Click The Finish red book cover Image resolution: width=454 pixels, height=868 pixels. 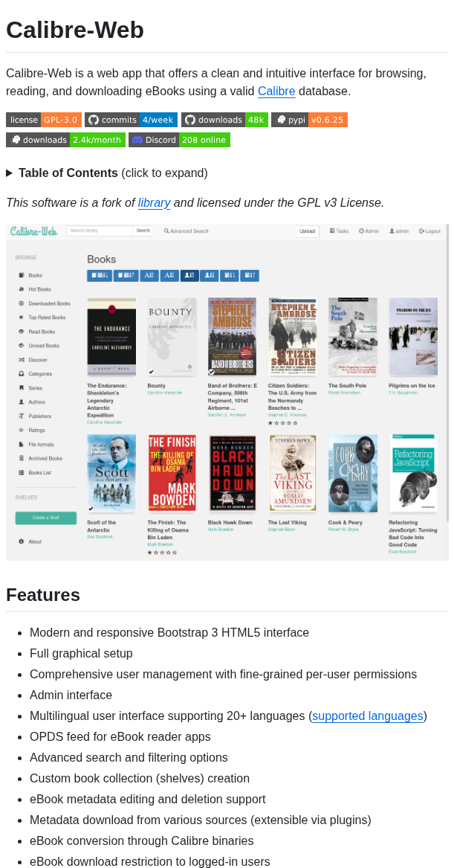(172, 473)
